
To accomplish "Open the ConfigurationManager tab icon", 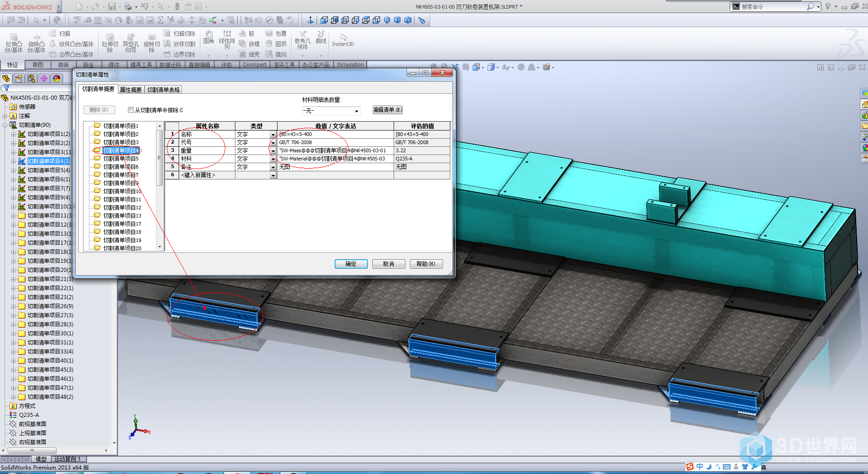I will [x=31, y=78].
